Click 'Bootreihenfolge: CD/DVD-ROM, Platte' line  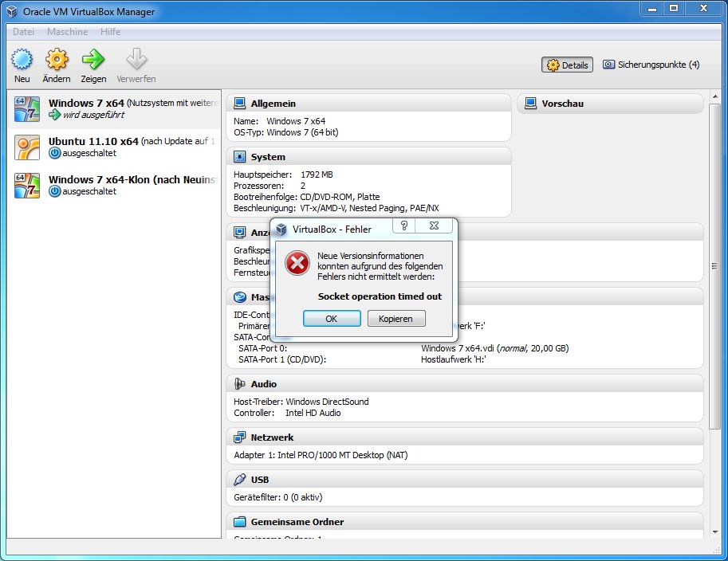tap(306, 197)
